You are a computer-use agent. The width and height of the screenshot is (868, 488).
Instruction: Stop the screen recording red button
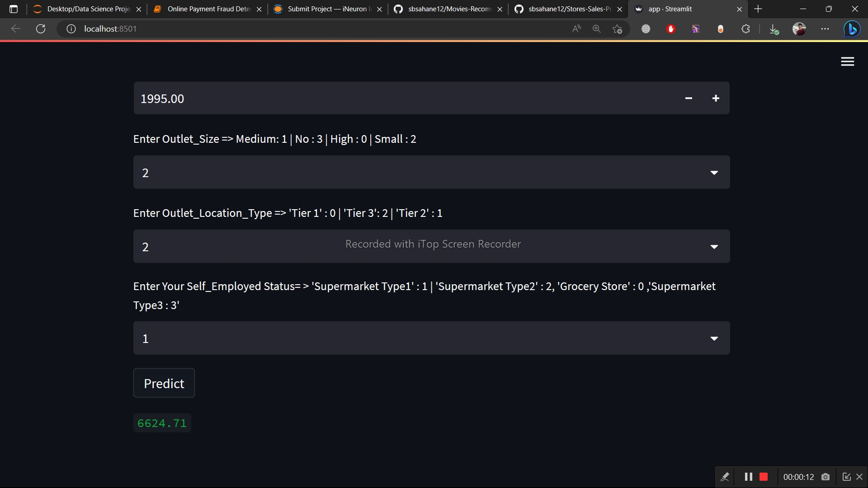point(764,477)
